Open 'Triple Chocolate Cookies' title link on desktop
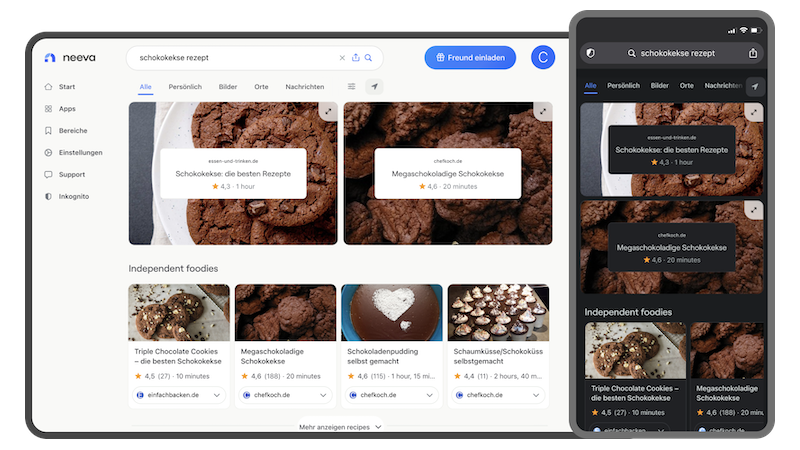Viewport: 800px width, 450px height. coord(178,356)
